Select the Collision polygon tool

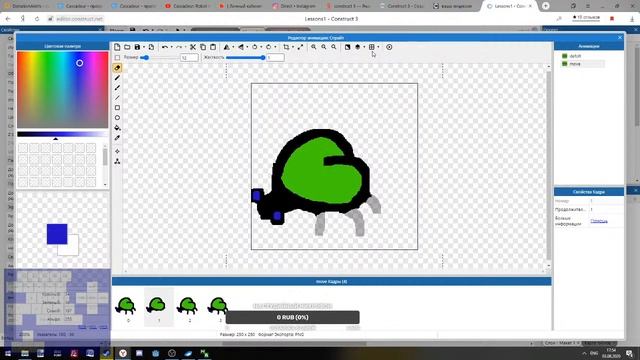[x=117, y=162]
